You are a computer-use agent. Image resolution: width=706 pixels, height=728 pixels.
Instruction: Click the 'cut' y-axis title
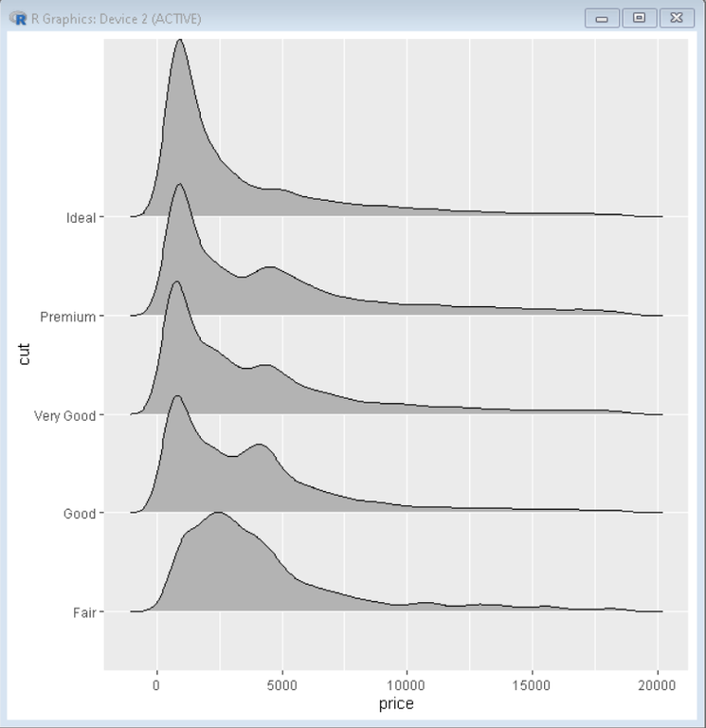(24, 355)
